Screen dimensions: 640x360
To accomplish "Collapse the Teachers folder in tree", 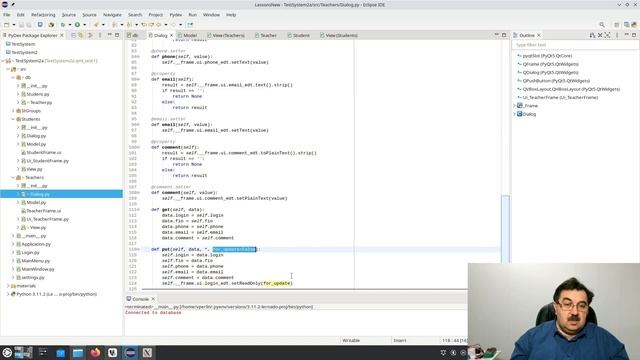I will pos(13,178).
